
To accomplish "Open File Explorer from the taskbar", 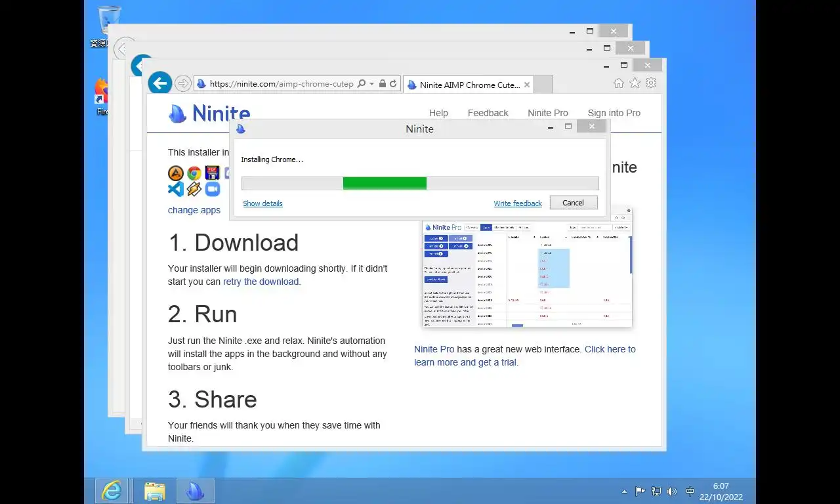I will 155,491.
